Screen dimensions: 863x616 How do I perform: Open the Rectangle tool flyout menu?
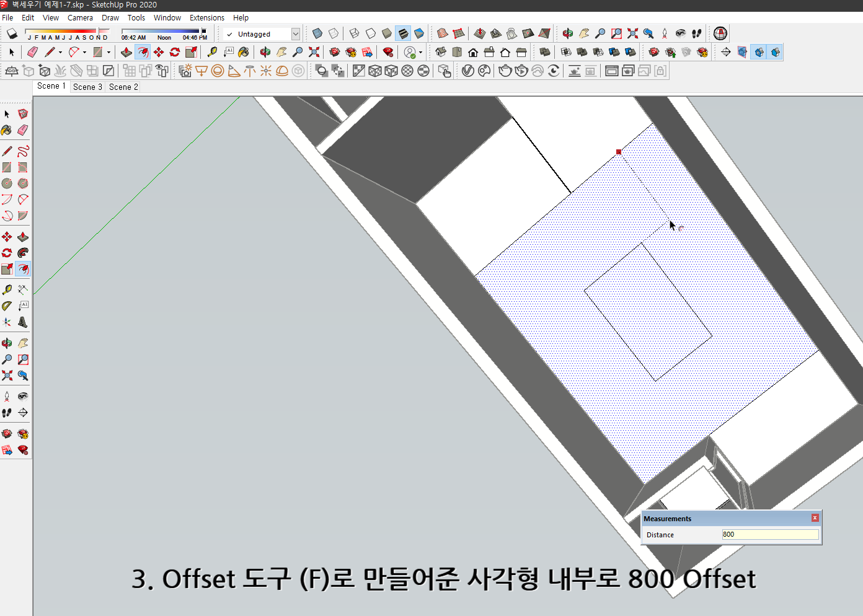click(108, 52)
